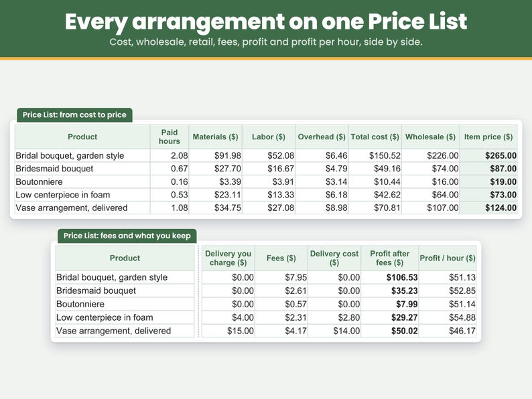
Task: Select the 'Price List: fees and what you keep' tab label
Action: [x=127, y=236]
